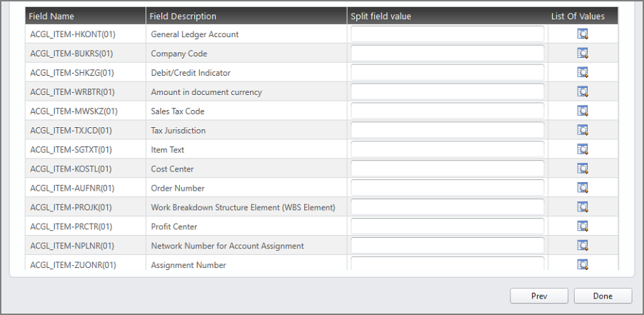Open List Of Values for WBS Element

pos(583,207)
